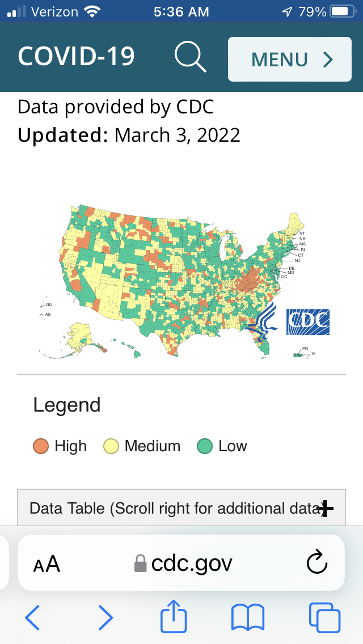Tap the search magnifier icon
Image resolution: width=363 pixels, height=644 pixels.
click(x=190, y=58)
